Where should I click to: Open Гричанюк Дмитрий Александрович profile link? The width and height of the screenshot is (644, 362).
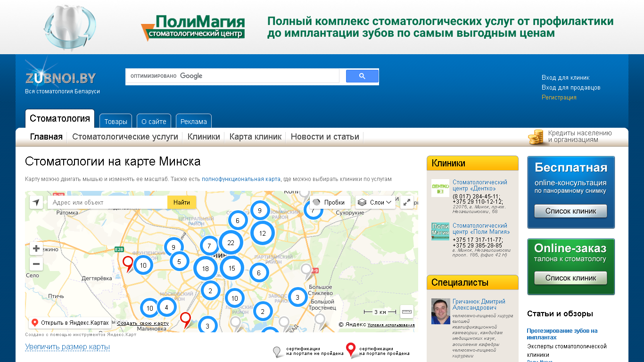pyautogui.click(x=479, y=304)
